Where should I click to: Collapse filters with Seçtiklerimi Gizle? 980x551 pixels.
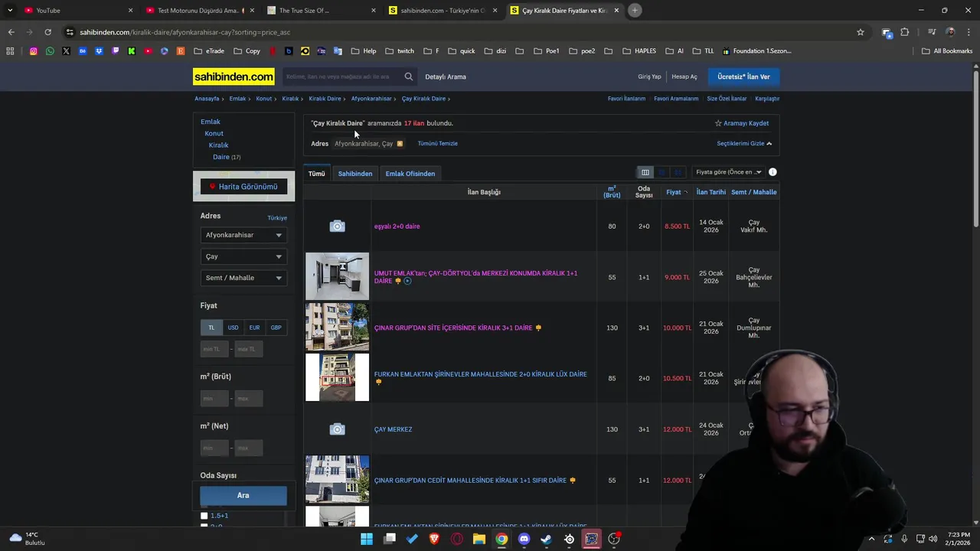tap(744, 144)
